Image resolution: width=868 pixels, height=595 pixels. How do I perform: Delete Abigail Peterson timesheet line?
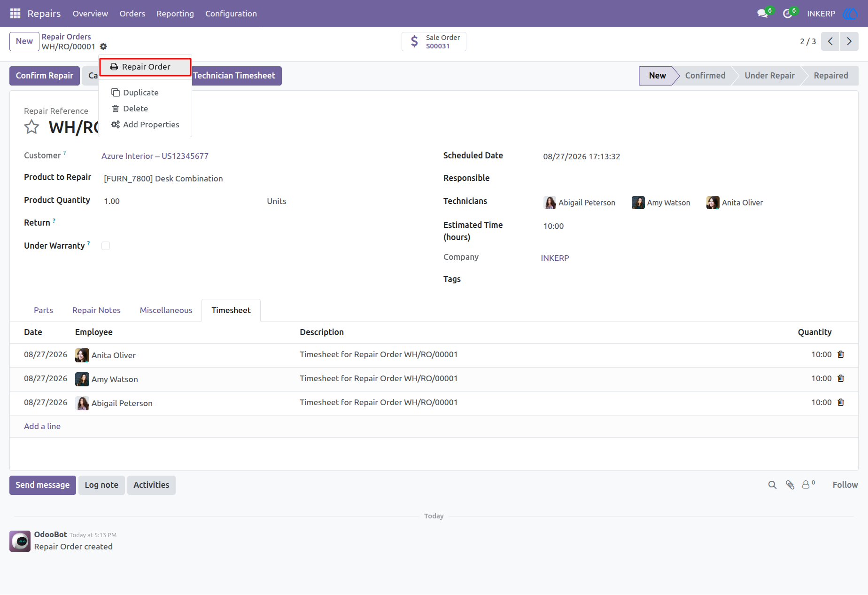point(841,403)
